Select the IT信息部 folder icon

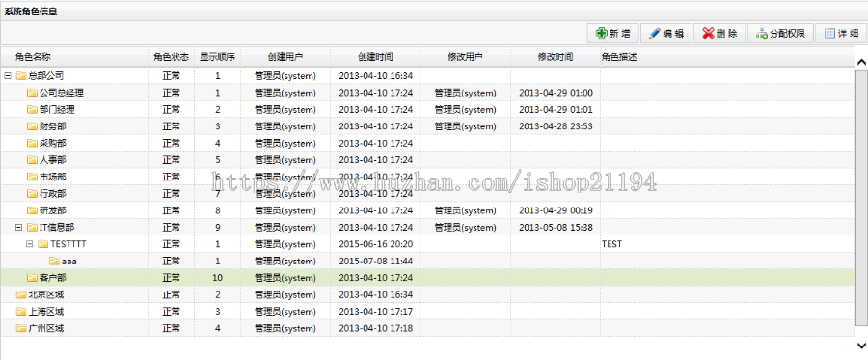(32, 227)
